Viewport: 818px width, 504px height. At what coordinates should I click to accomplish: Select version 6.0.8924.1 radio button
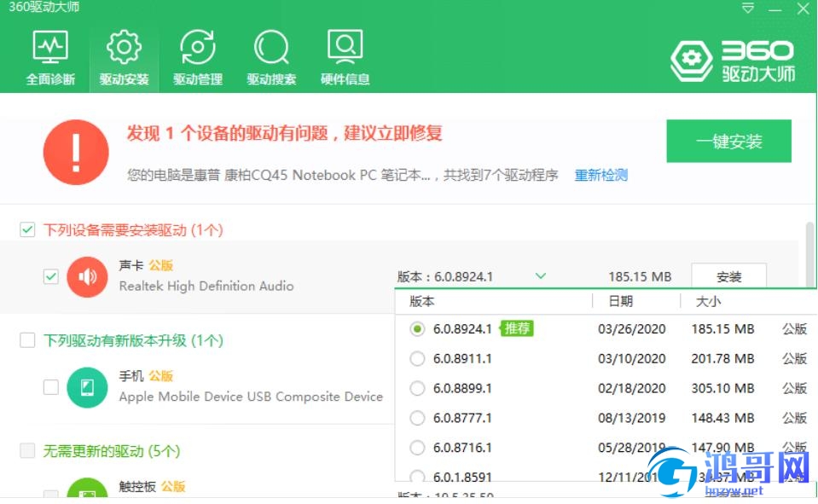417,329
